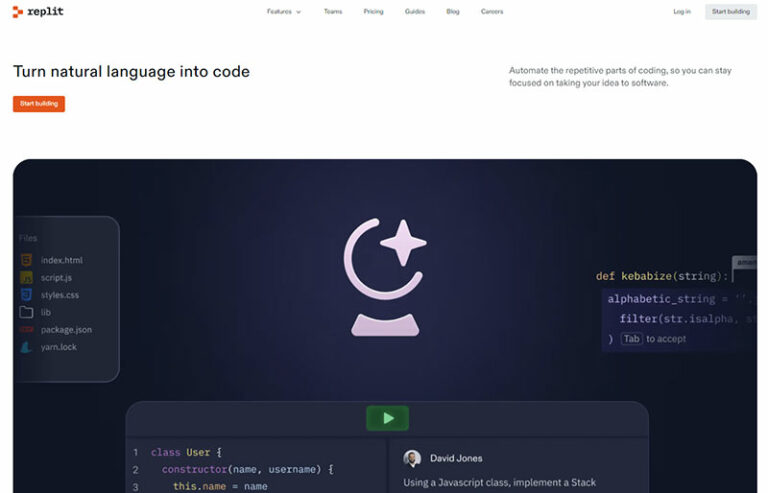Click the 'class User {' code line
This screenshot has height=493, width=768.
click(186, 452)
